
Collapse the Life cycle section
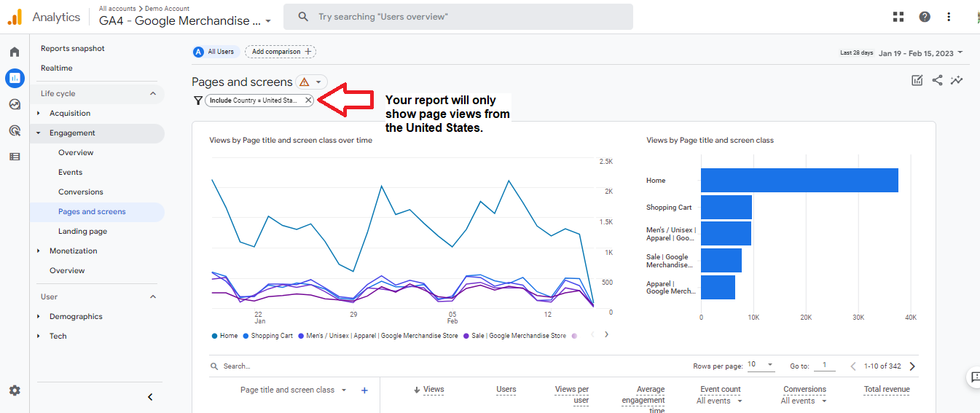152,93
